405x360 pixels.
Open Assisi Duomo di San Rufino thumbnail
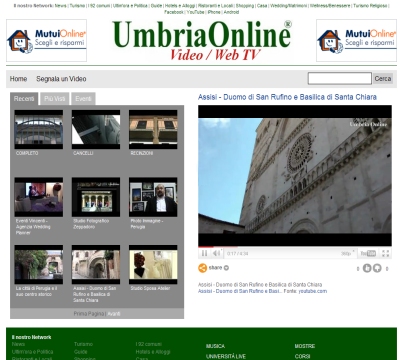(96, 265)
